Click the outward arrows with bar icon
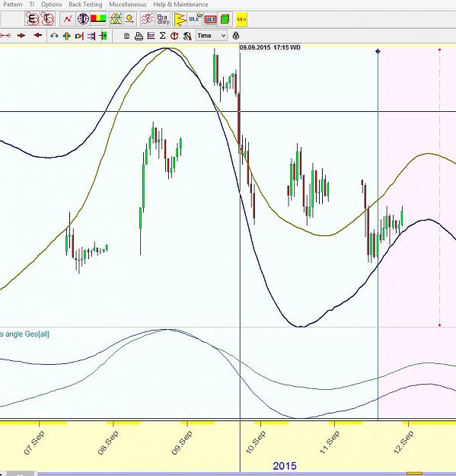This screenshot has width=456, height=476. tap(66, 36)
